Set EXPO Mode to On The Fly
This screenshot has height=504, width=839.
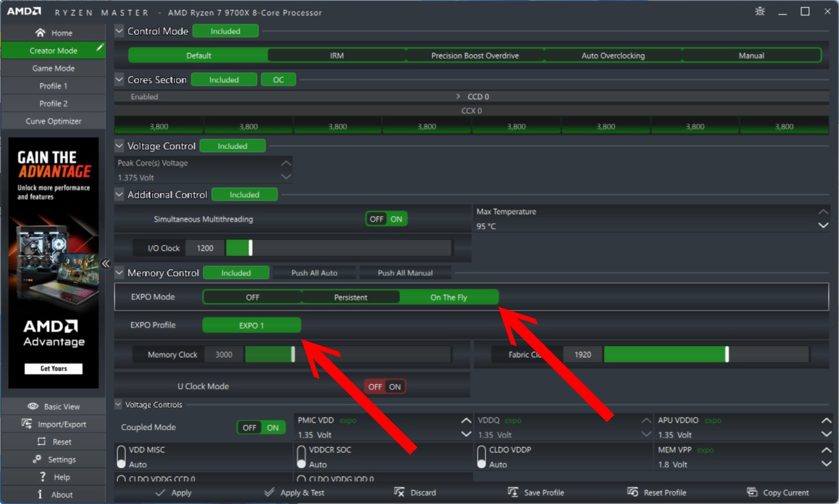tap(449, 297)
